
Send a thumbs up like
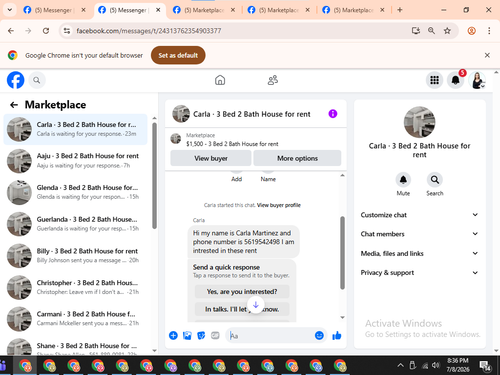[x=337, y=335]
